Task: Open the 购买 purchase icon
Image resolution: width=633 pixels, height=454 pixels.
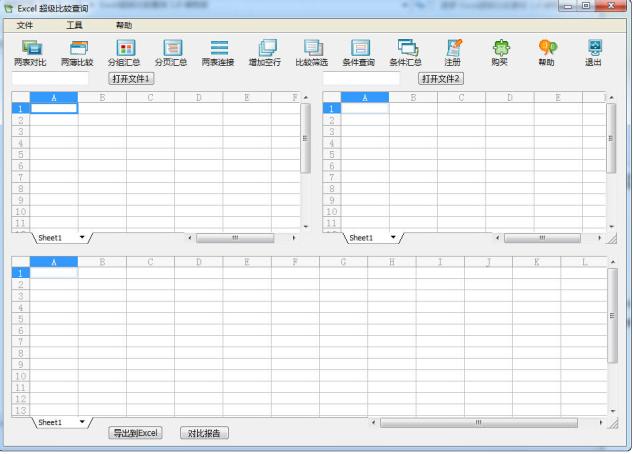Action: (x=500, y=53)
